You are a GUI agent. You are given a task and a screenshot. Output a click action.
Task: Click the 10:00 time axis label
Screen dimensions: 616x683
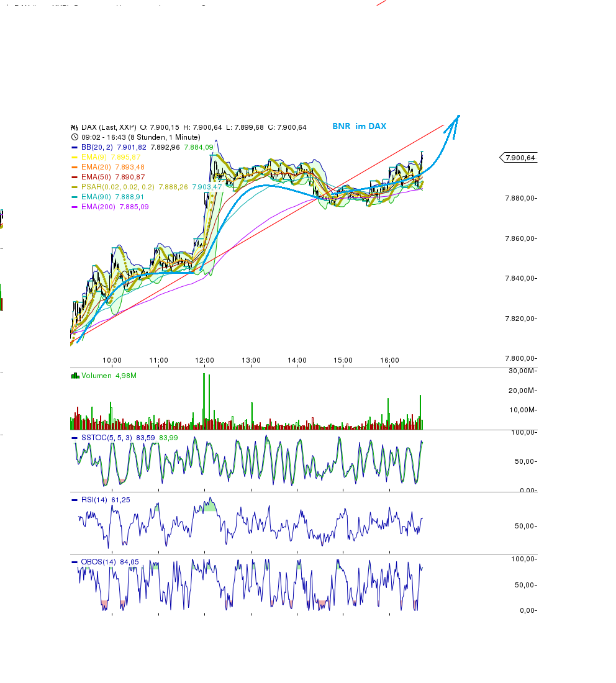tap(112, 361)
